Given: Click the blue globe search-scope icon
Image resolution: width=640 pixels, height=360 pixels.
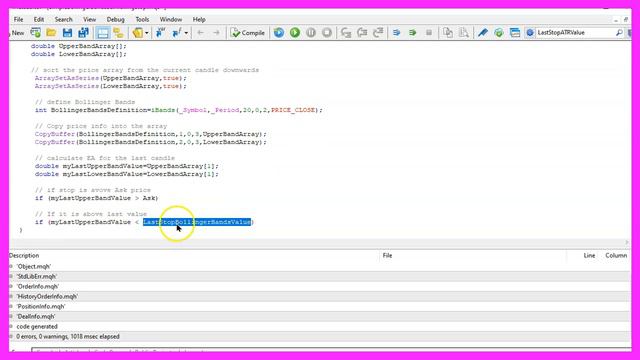Looking at the screenshot, I should (x=530, y=33).
